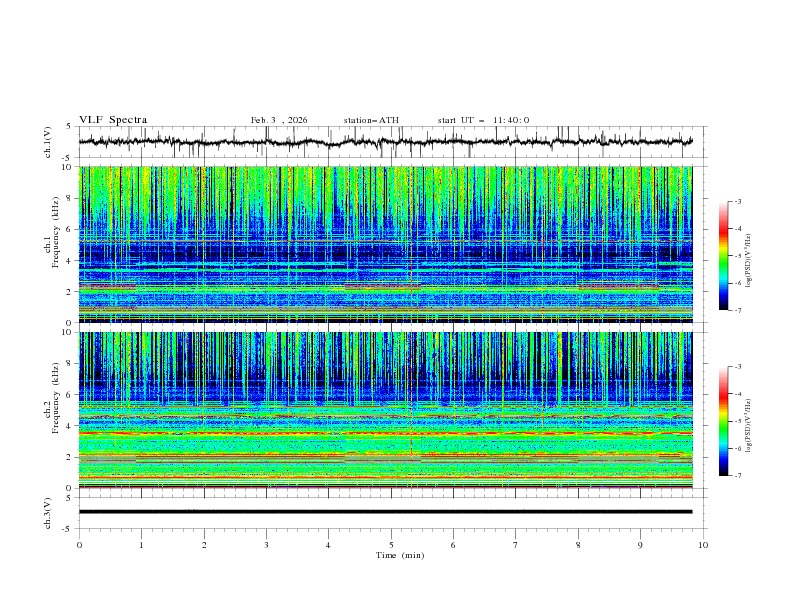Click the 4 kHz tick on ch.1 frequency axis
The height and width of the screenshot is (612, 792).
click(70, 261)
